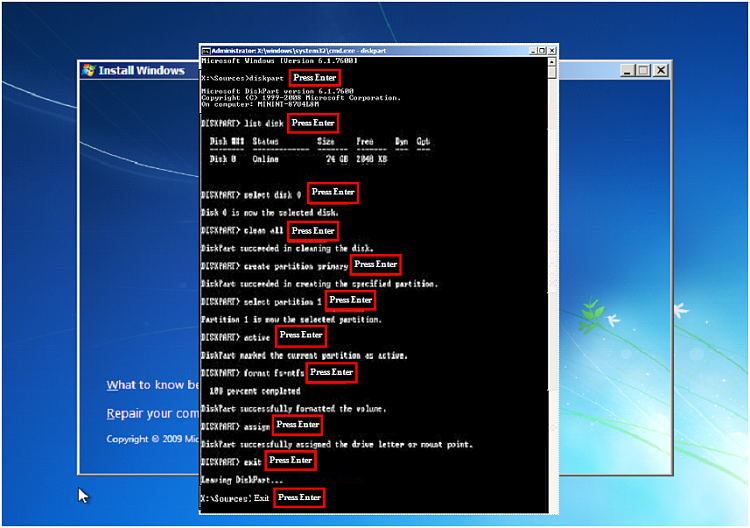Click 'X:\Sources>diskpart' first prompt line

(243, 78)
